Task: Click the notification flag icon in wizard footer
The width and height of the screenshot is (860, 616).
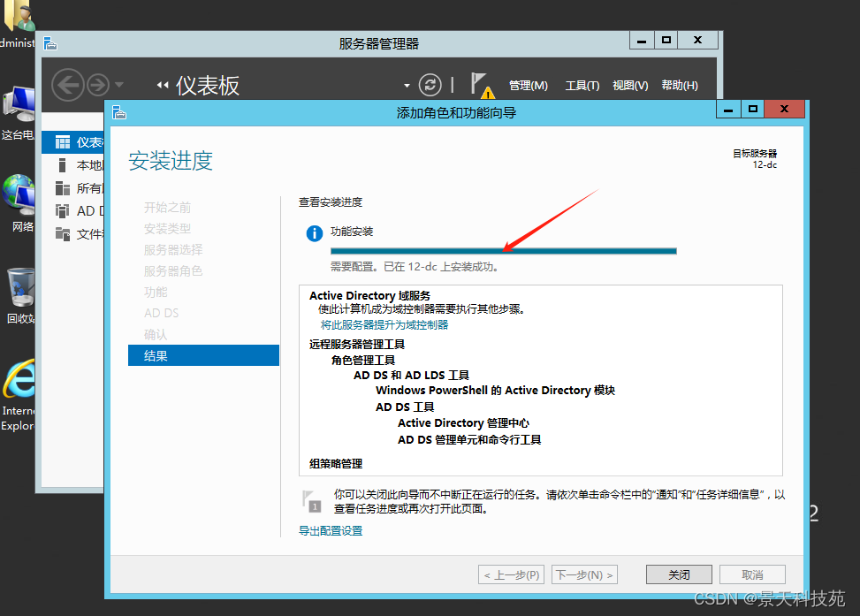Action: 311,501
